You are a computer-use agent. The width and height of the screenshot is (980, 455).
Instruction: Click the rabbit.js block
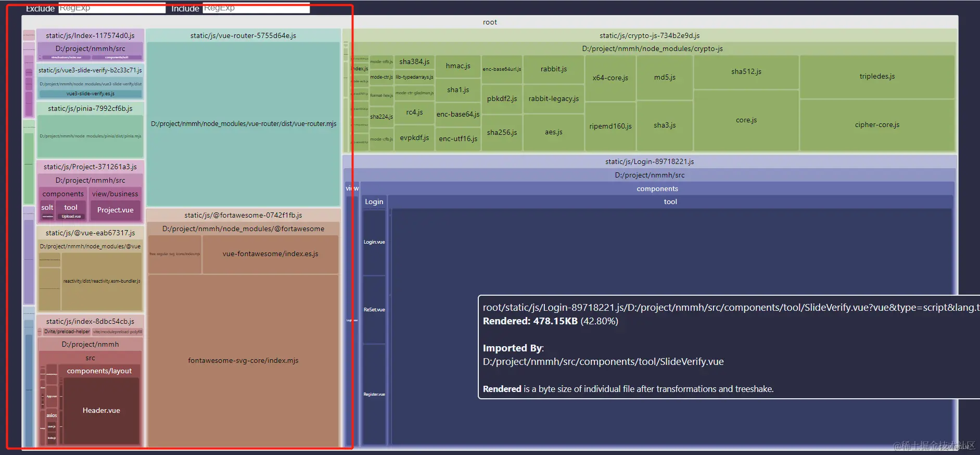pyautogui.click(x=554, y=69)
